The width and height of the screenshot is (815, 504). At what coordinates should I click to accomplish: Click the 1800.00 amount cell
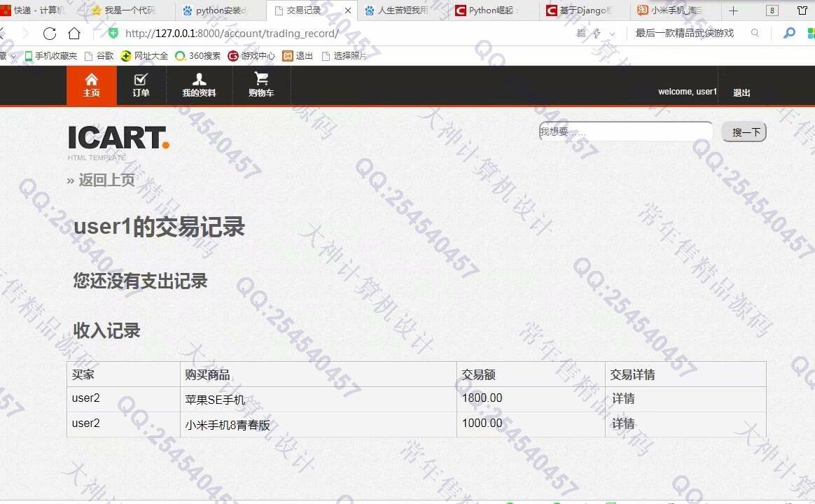point(531,400)
